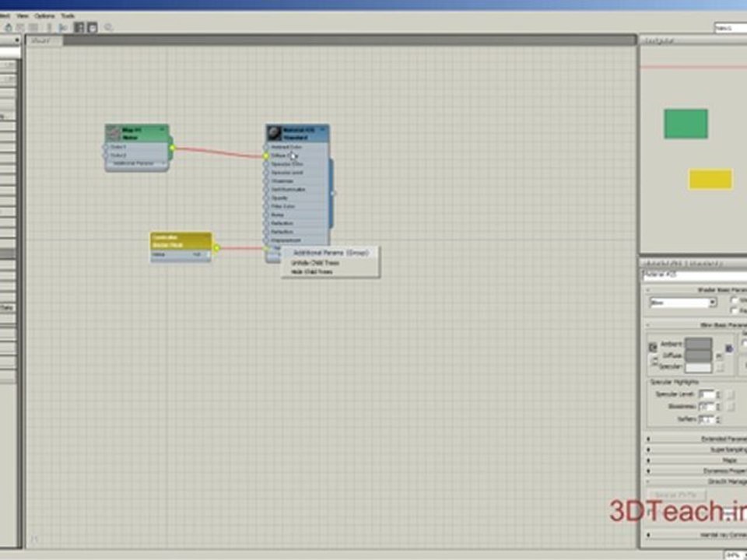Screen dimensions: 747x560
Task: Click the Save as .FX File button
Action: coord(676,495)
